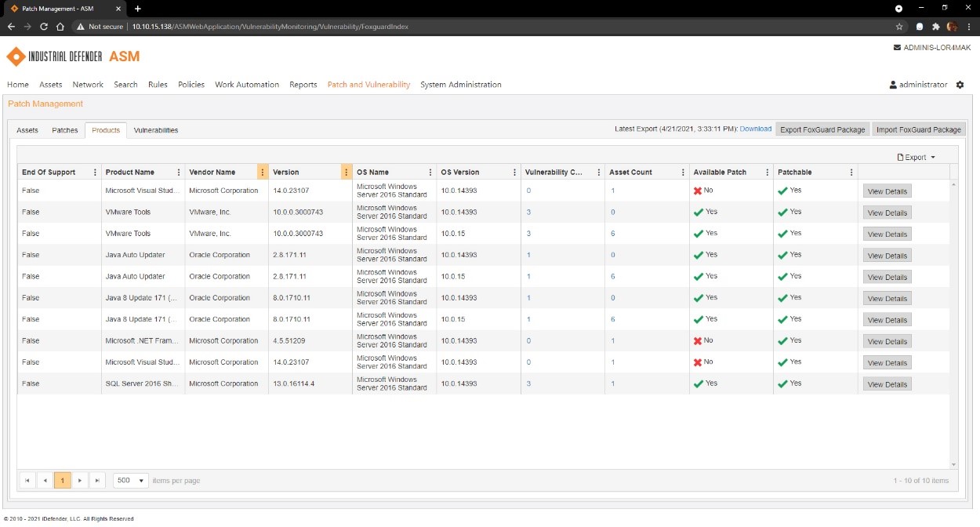Open Patch and Vulnerability menu

368,85
